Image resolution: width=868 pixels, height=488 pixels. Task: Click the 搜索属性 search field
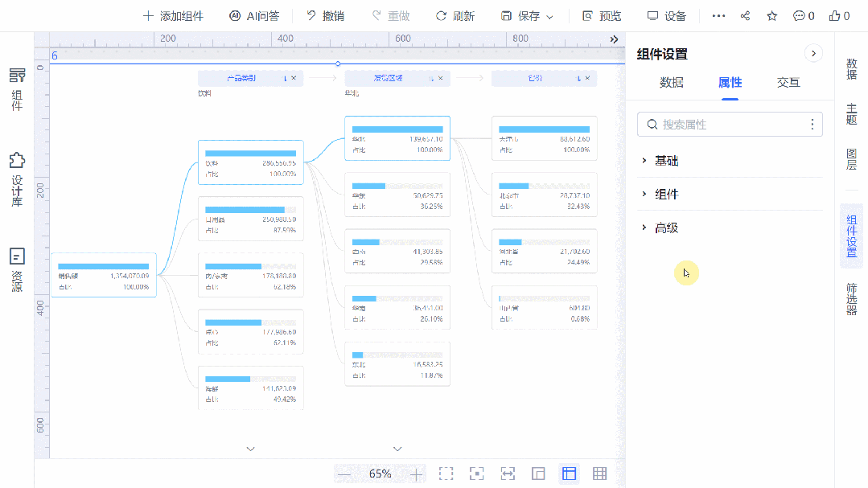pos(730,125)
